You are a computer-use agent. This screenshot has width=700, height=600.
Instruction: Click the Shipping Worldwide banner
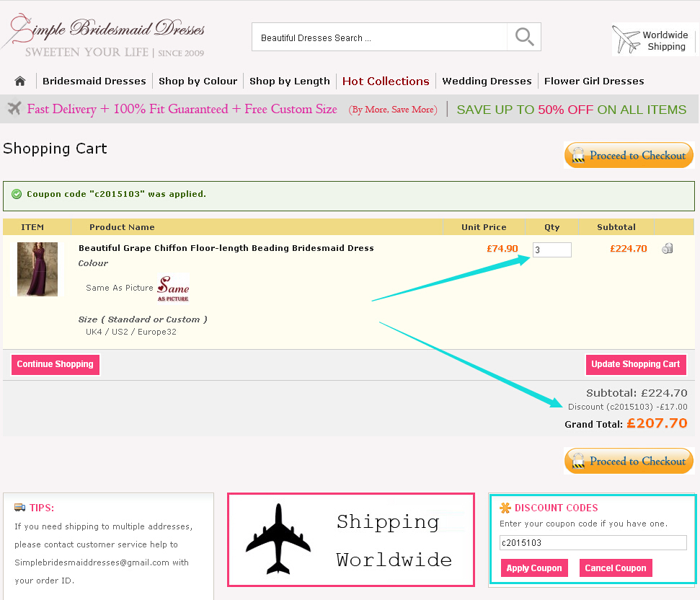[351, 539]
